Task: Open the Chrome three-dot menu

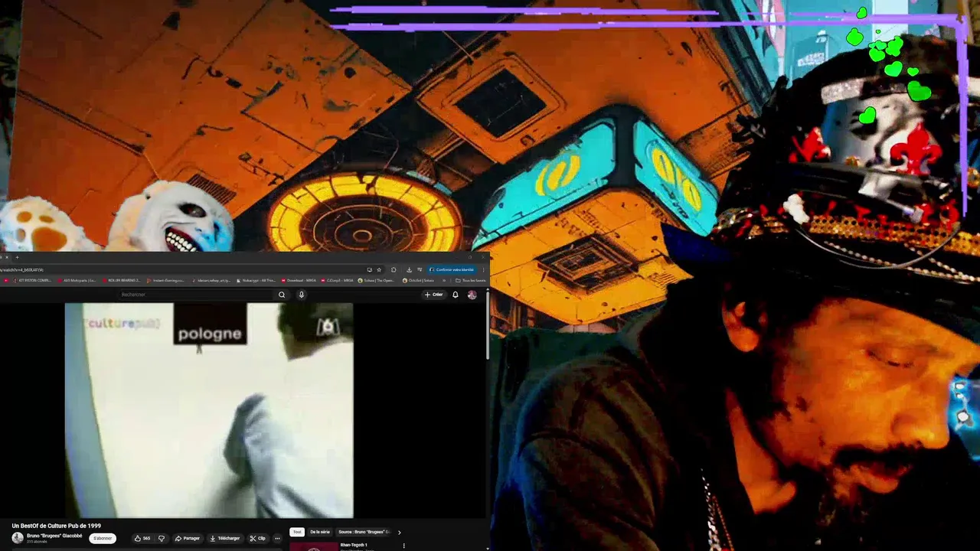Action: click(483, 269)
